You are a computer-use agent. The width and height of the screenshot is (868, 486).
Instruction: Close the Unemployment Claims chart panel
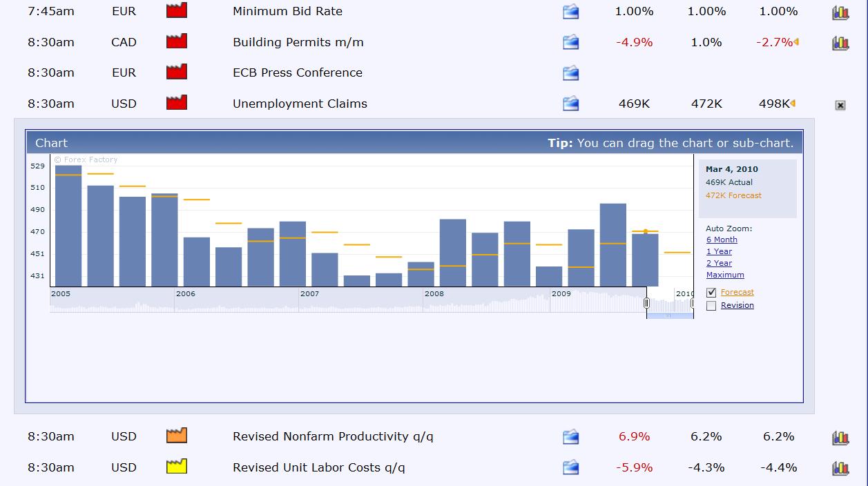point(840,106)
